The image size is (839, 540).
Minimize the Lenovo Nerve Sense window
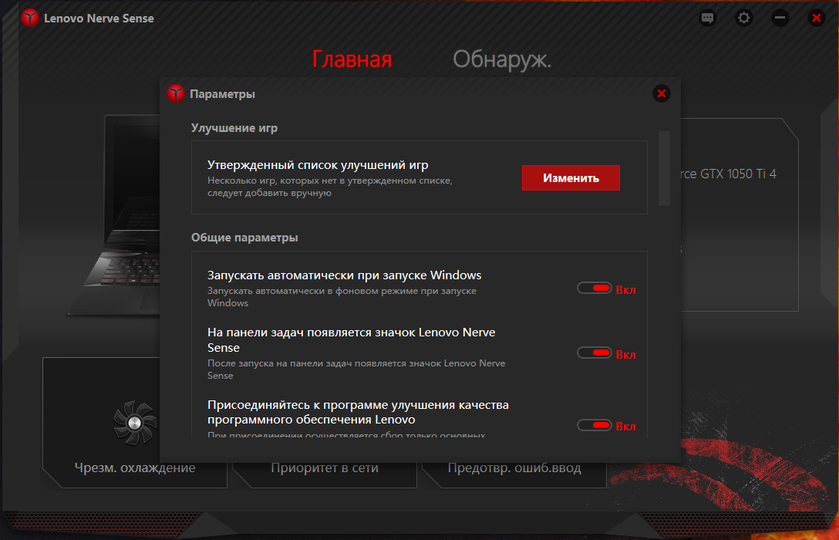[780, 18]
